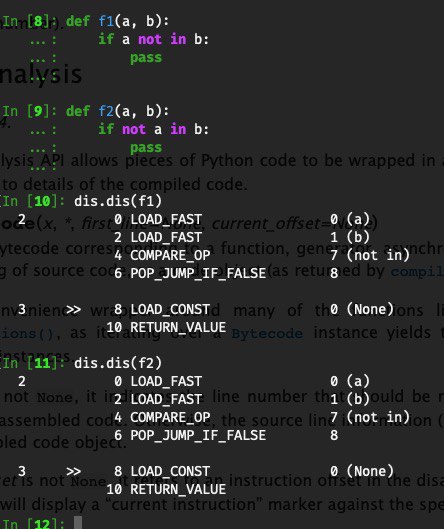Viewport: 444px width, 529px height.
Task: Click the '>>' jump marker in f1 output
Action: coord(74,309)
